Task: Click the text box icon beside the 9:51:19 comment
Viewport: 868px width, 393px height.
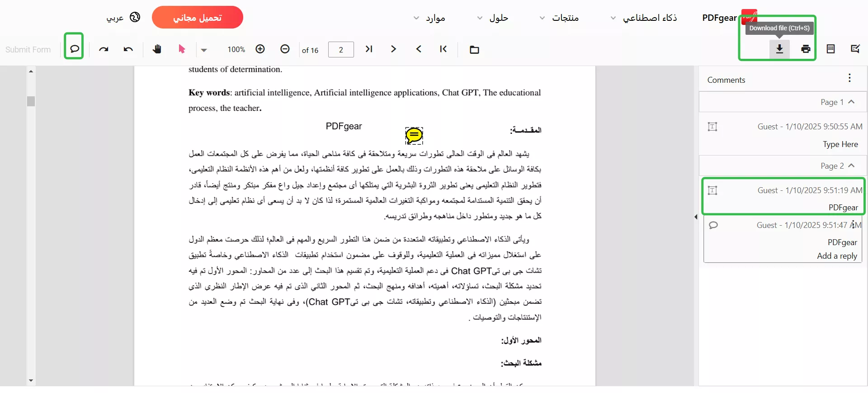Action: coord(712,190)
